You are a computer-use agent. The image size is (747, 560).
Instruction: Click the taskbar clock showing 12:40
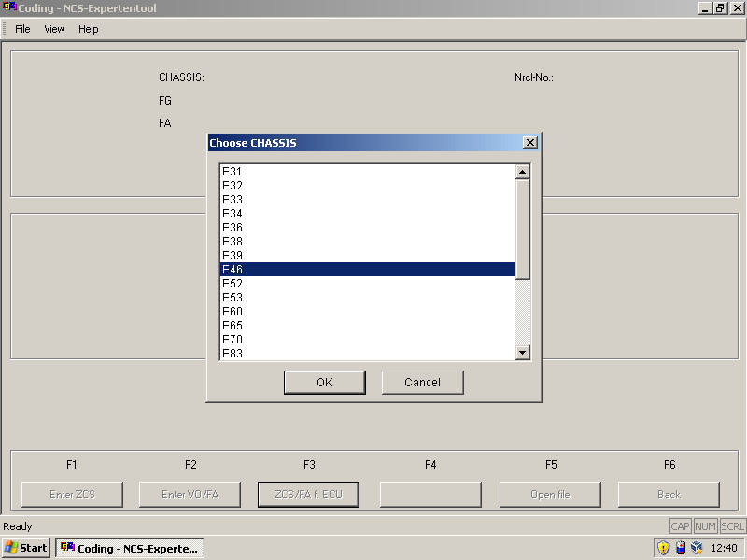click(x=725, y=548)
